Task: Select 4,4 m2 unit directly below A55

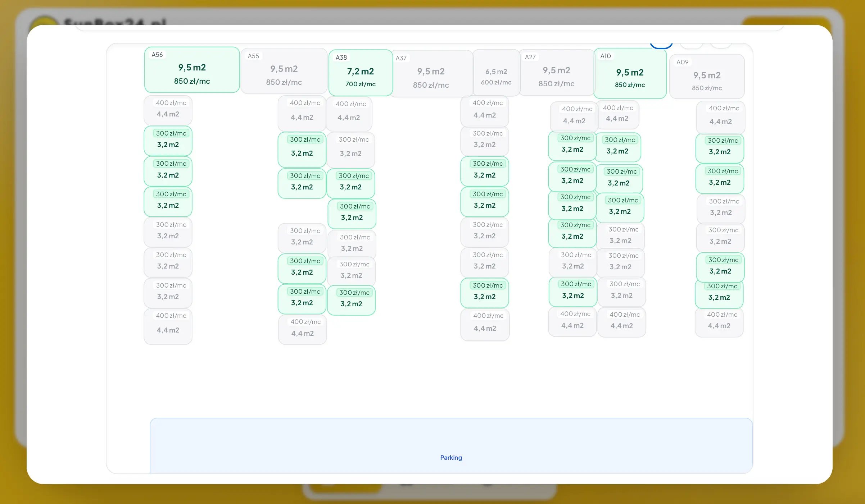Action: (x=302, y=113)
